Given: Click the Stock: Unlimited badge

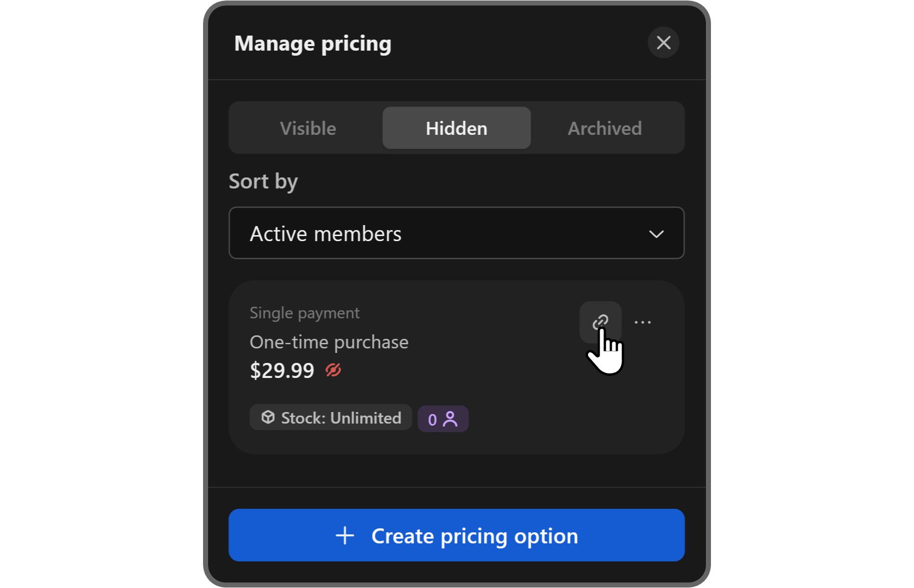Looking at the screenshot, I should (331, 418).
